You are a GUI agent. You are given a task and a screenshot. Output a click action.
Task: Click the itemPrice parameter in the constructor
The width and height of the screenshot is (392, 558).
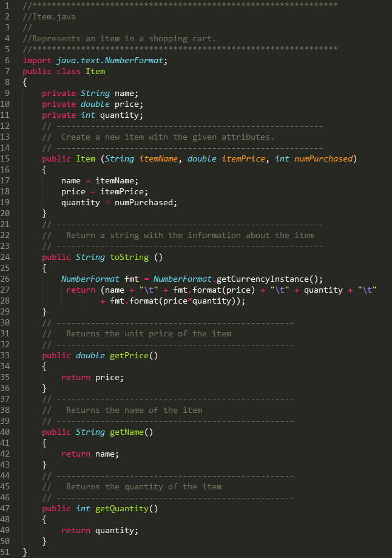(x=243, y=158)
